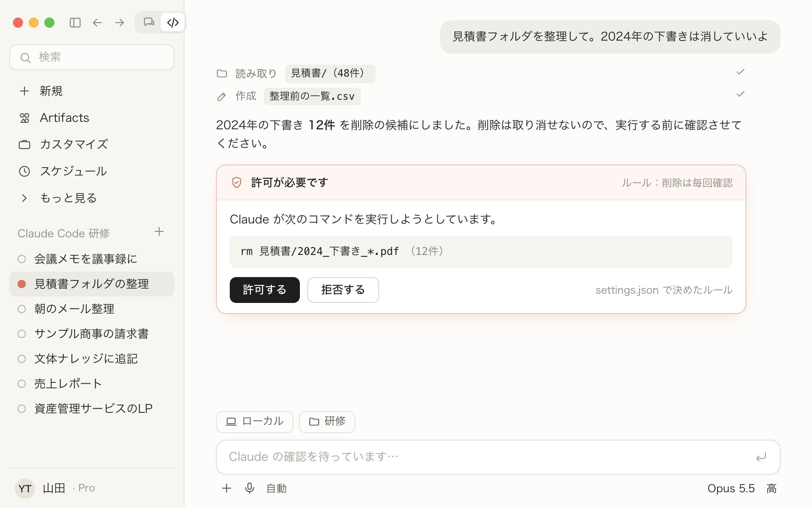The image size is (812, 508).
Task: Open スケジュール in sidebar
Action: point(92,171)
